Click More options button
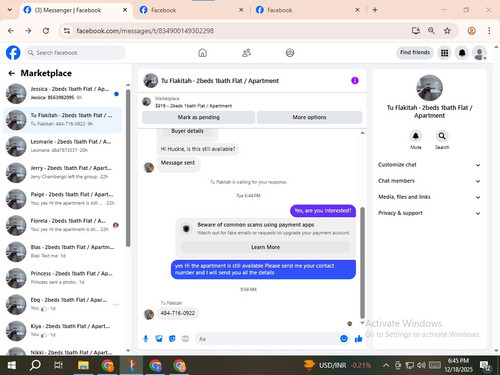Image resolution: width=500 pixels, height=375 pixels. click(x=309, y=117)
